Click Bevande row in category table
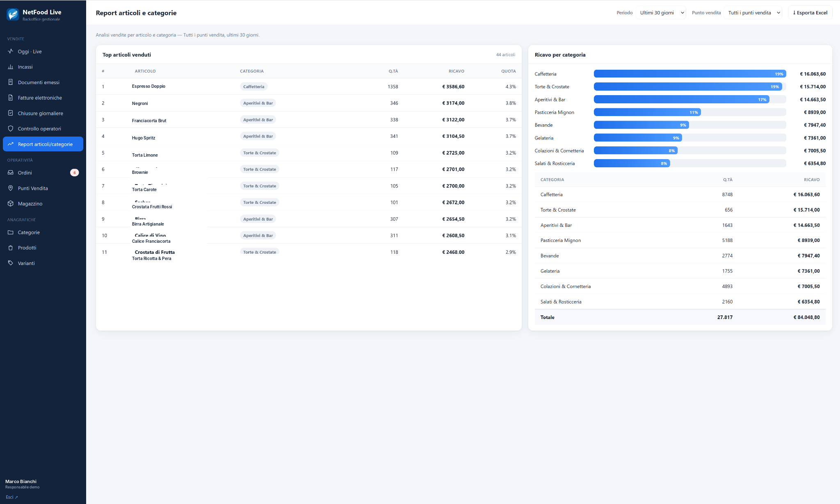Viewport: 840px width, 504px height. point(680,255)
